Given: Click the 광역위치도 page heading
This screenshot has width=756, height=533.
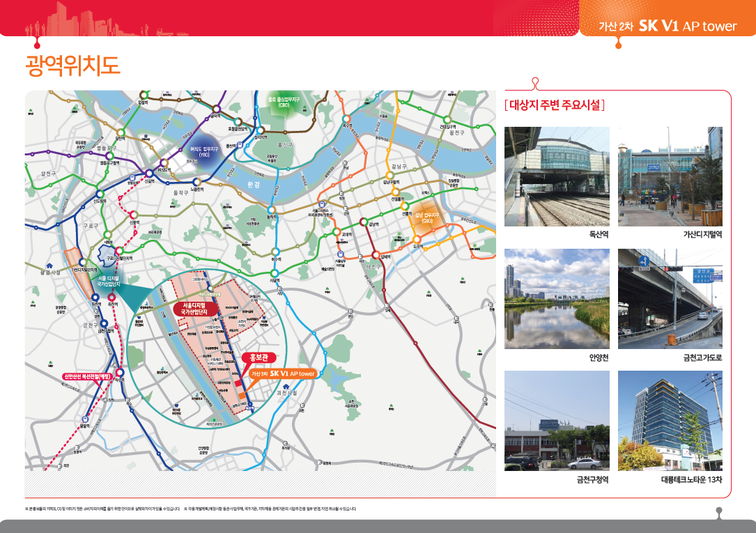Looking at the screenshot, I should click(x=72, y=65).
